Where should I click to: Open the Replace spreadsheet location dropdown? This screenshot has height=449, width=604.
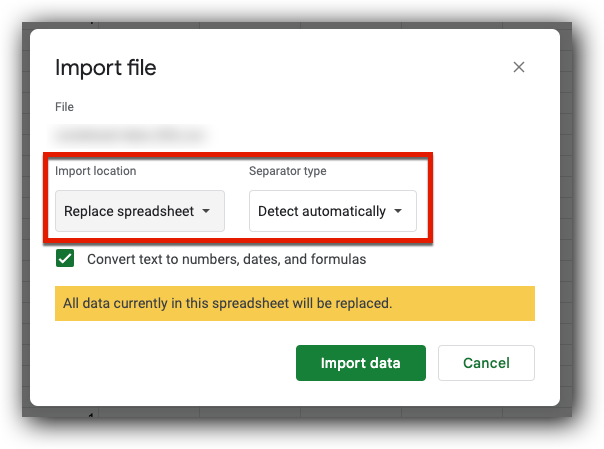(x=138, y=212)
